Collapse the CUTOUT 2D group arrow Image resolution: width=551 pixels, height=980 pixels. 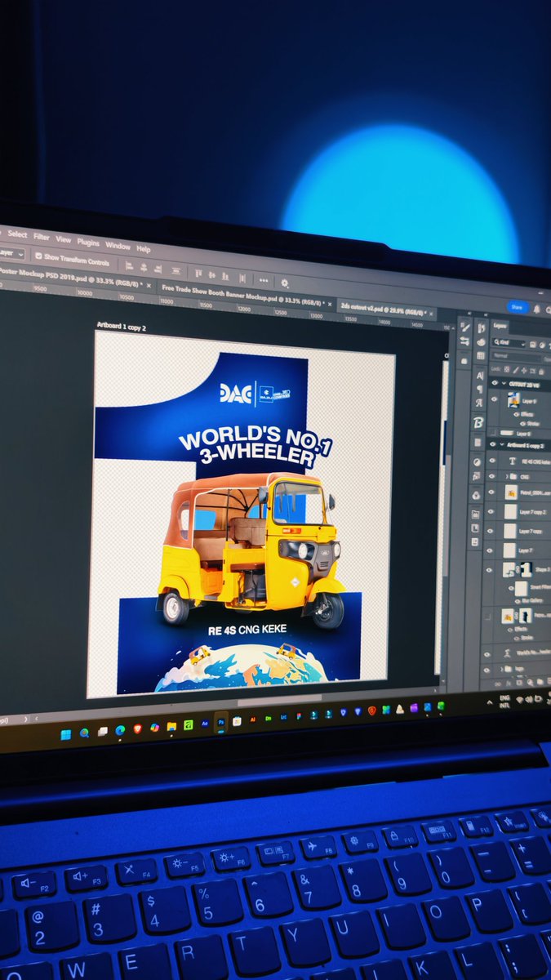click(504, 383)
